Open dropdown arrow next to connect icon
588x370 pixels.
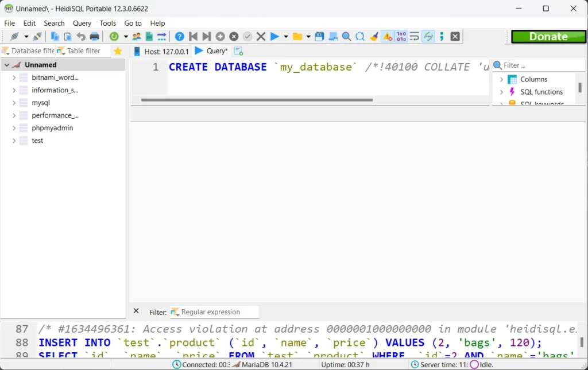pos(26,36)
